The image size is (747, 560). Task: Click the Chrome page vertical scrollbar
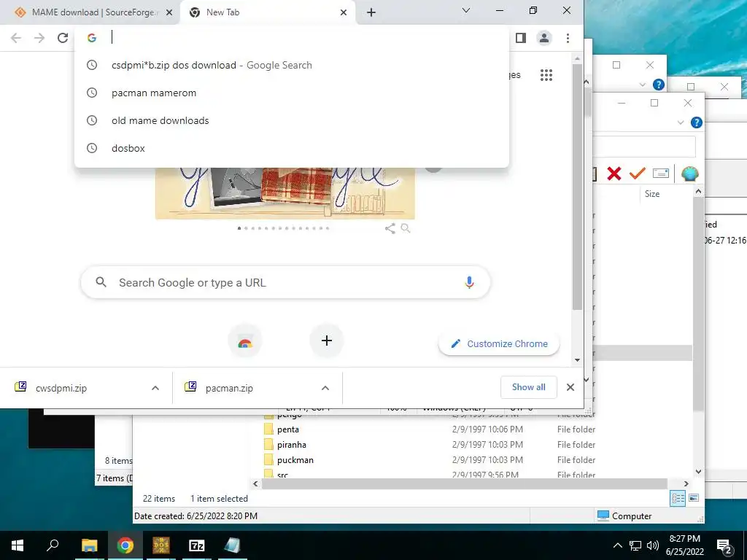[x=577, y=186]
